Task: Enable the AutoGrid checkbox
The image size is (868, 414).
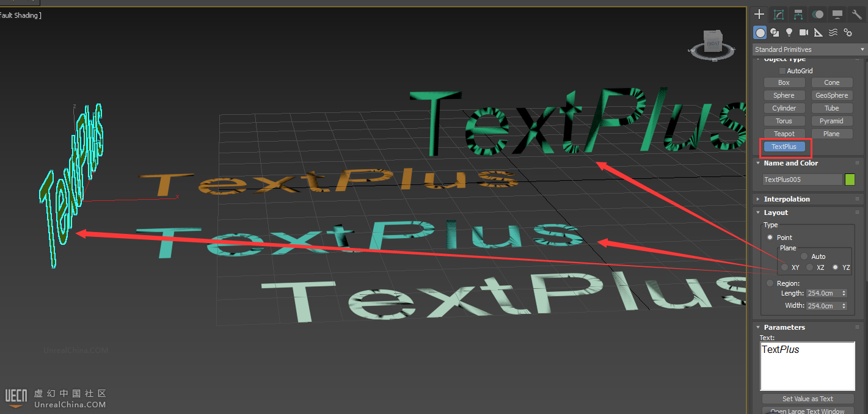Action: [782, 71]
